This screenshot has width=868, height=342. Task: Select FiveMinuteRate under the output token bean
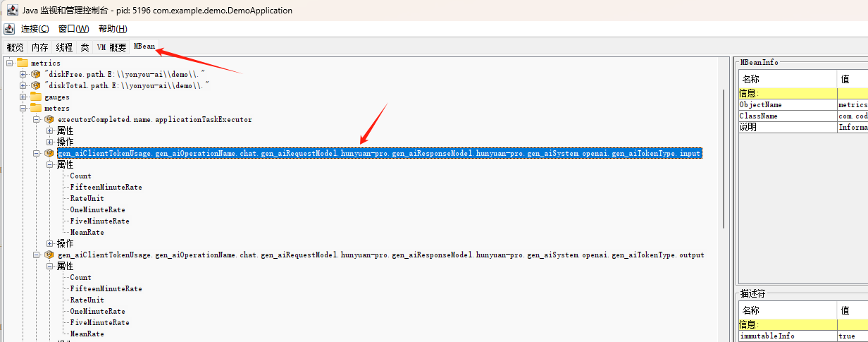[100, 322]
